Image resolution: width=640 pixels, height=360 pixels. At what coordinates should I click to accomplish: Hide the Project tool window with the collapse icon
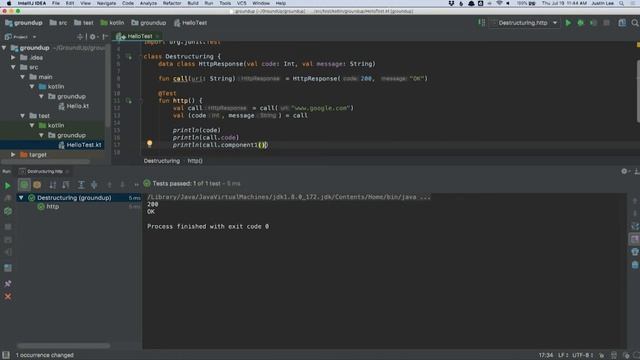point(105,37)
